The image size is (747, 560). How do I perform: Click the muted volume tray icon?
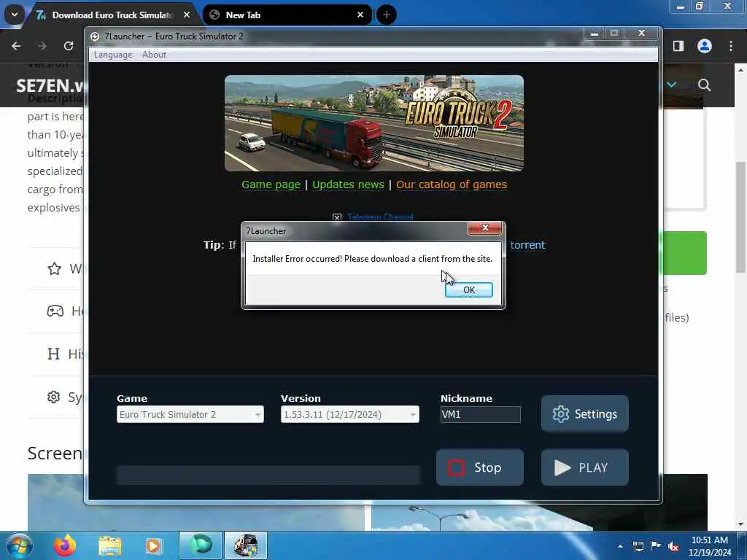tap(673, 547)
